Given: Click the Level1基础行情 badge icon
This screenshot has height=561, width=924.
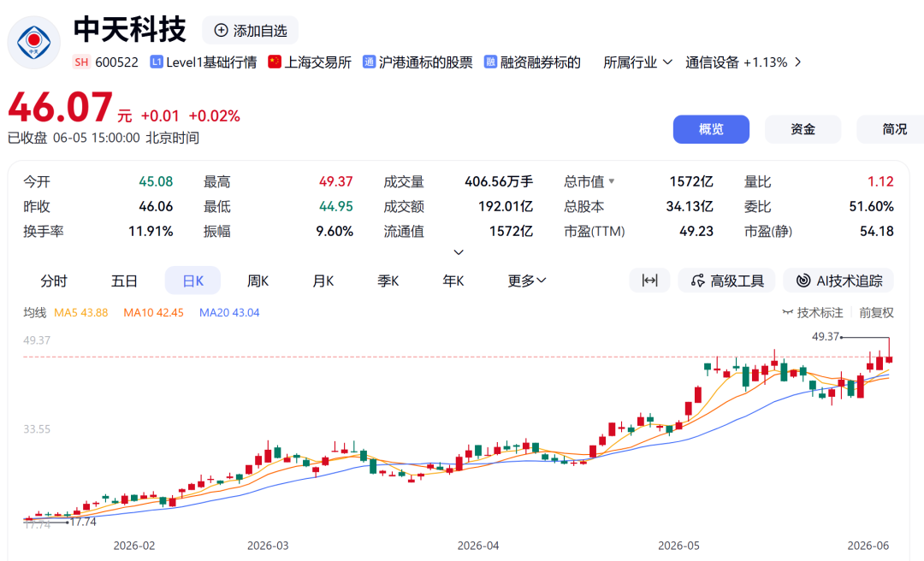Looking at the screenshot, I should tap(157, 62).
